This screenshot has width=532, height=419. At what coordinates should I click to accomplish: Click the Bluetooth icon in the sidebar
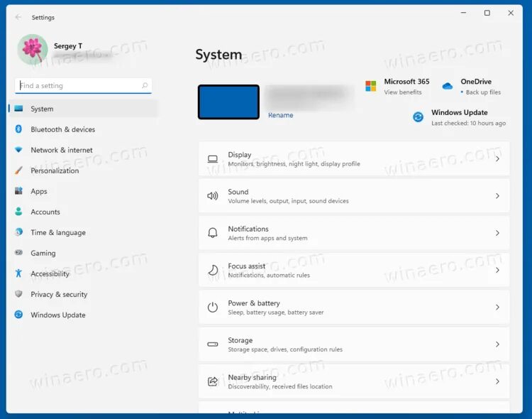tap(18, 129)
